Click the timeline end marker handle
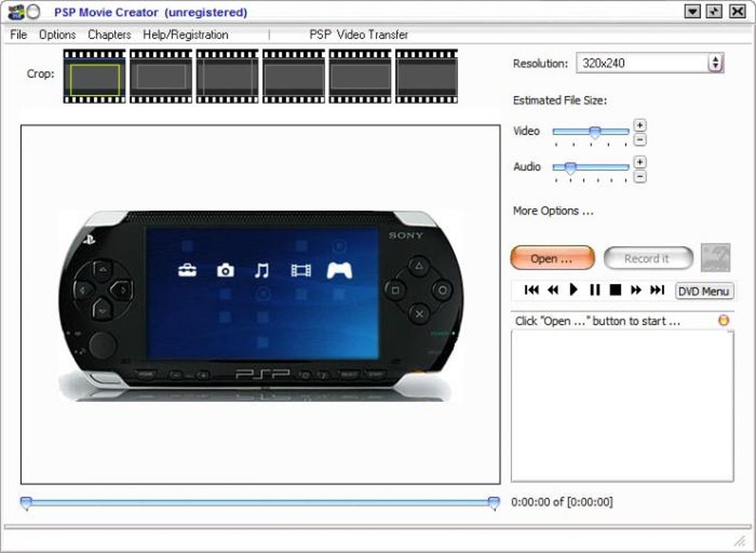The width and height of the screenshot is (756, 553). 494,503
